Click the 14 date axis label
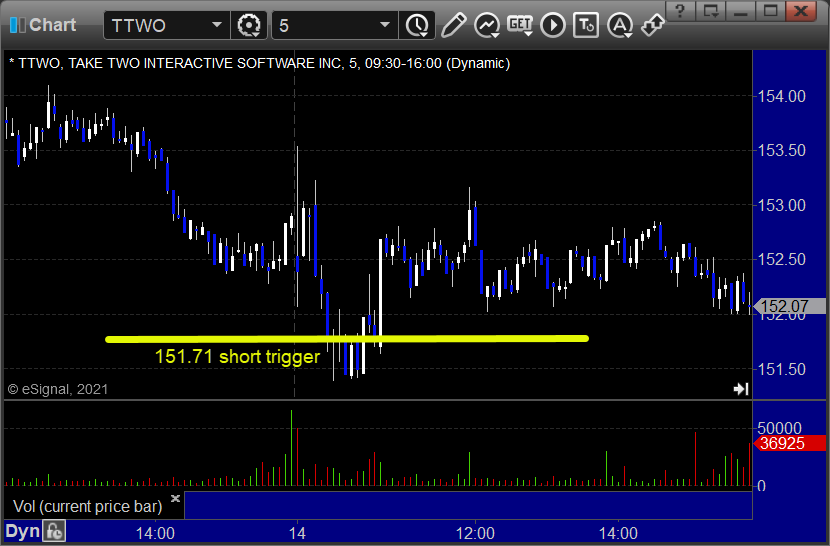 coord(297,533)
